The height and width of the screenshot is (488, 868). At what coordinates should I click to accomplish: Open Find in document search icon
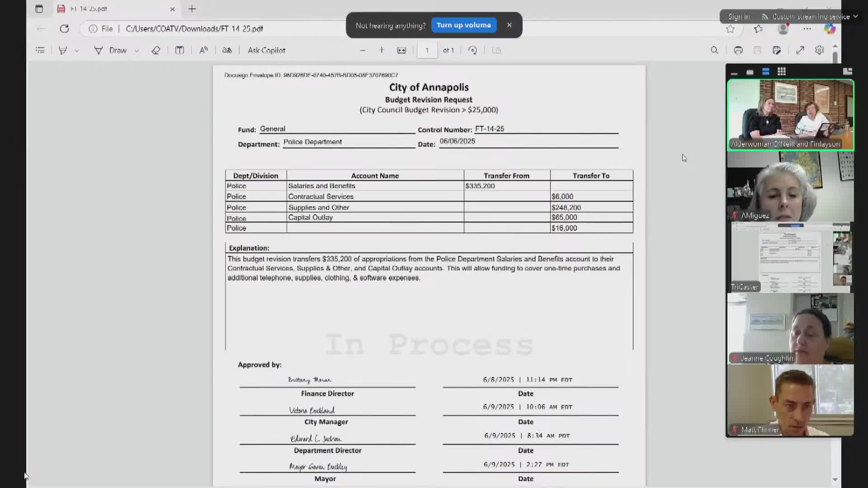click(x=714, y=50)
